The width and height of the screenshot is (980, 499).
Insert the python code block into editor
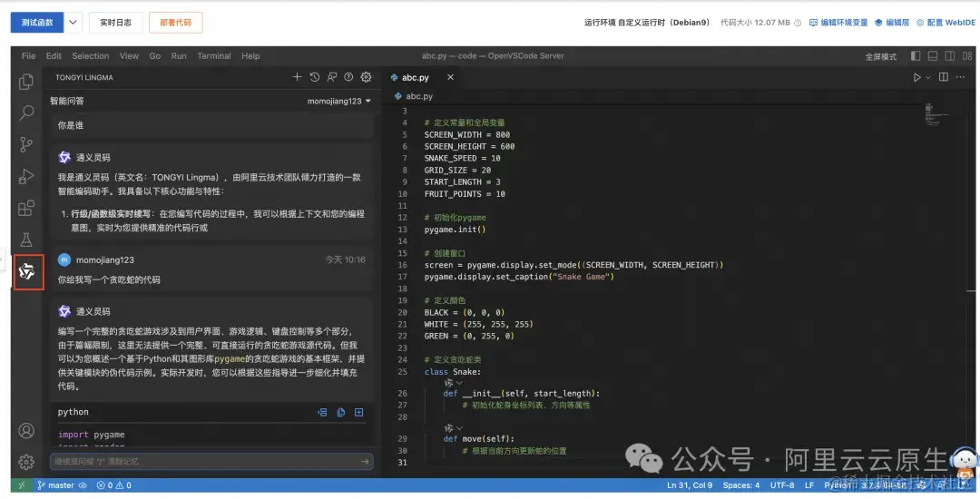point(322,412)
